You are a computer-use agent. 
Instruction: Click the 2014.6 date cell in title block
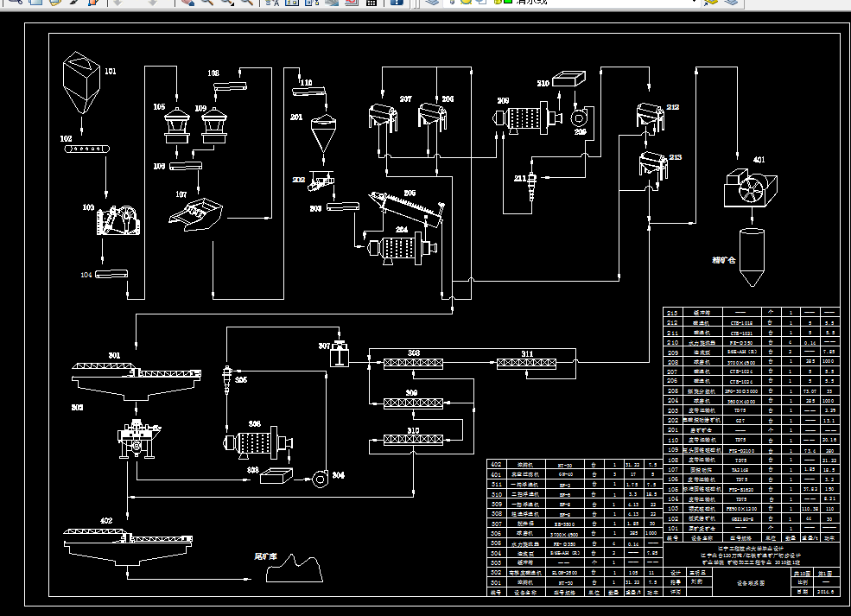point(826,592)
